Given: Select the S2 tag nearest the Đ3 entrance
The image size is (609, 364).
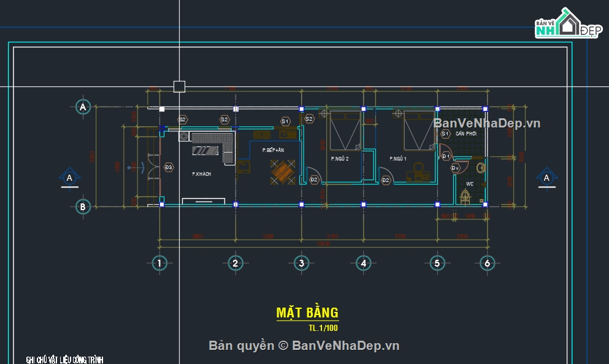Looking at the screenshot, I should (183, 119).
